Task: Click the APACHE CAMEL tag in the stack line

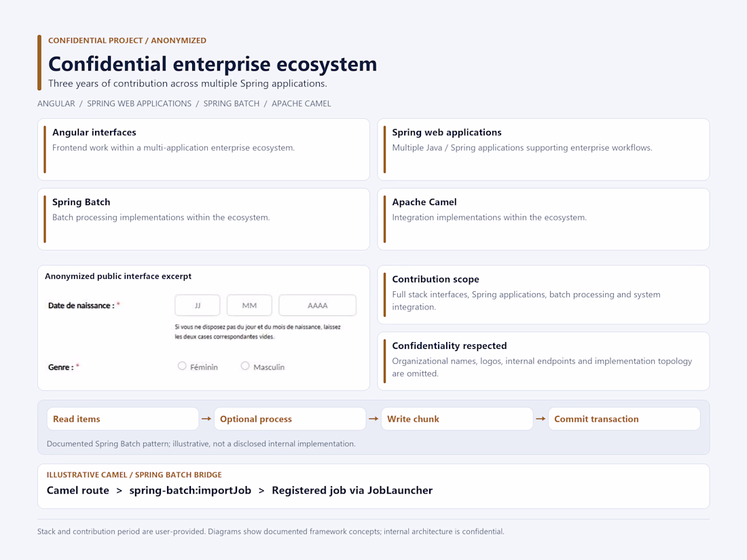Action: 301,104
